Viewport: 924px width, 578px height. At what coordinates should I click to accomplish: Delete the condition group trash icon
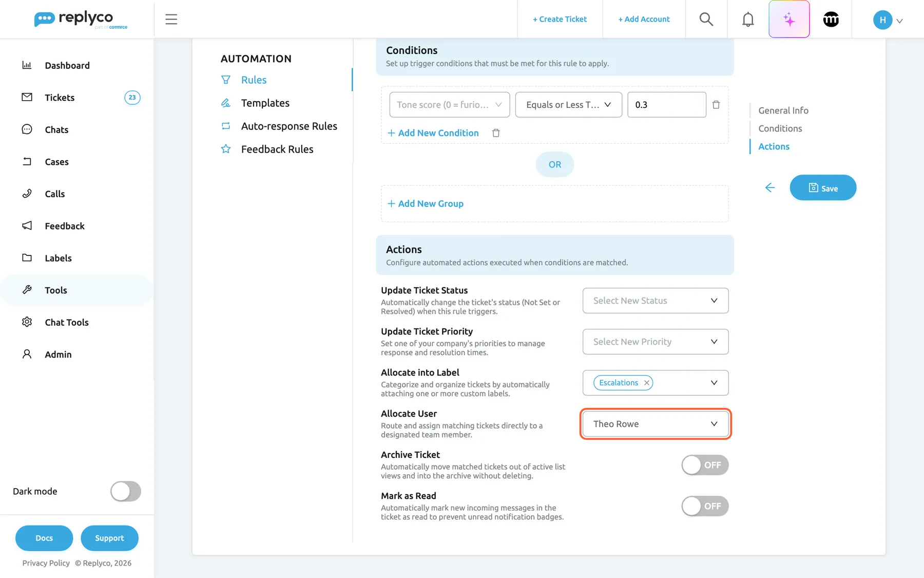[x=496, y=133]
